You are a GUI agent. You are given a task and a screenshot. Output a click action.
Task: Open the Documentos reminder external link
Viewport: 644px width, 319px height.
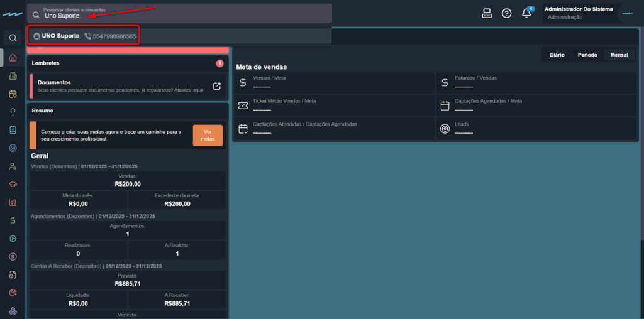tap(217, 86)
